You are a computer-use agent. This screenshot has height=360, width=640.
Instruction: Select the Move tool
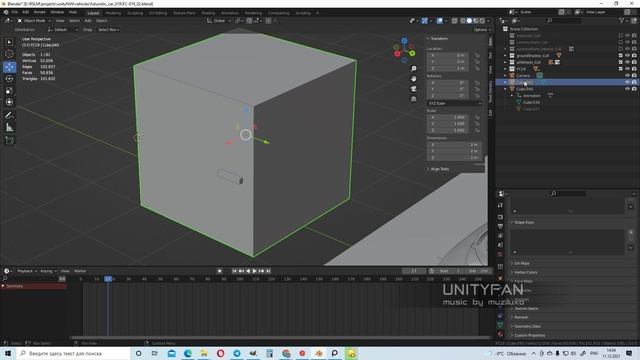pos(9,67)
